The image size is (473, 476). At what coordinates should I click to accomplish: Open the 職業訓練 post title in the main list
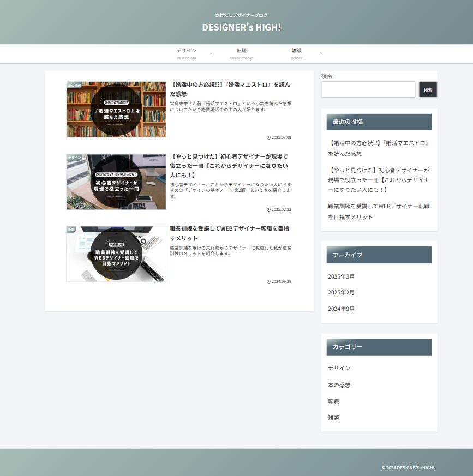[229, 233]
